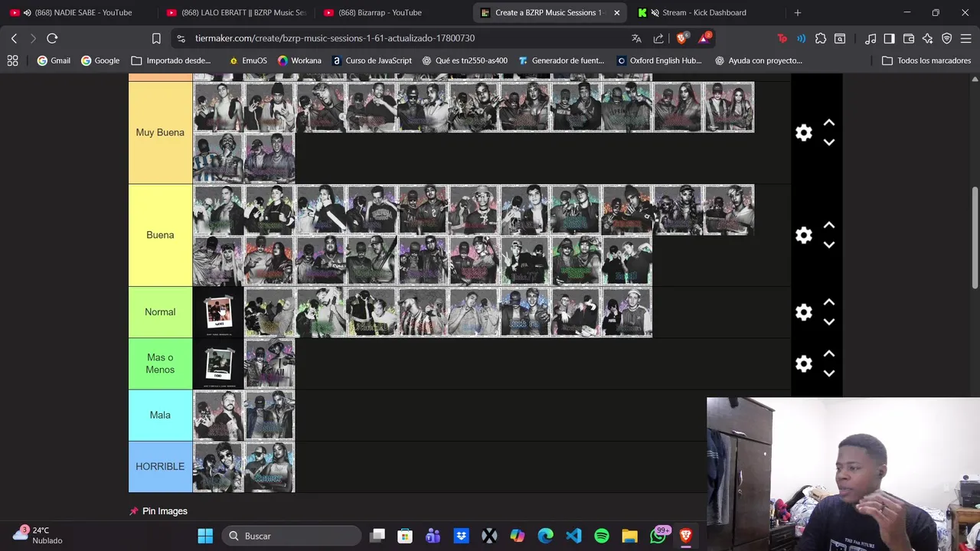
Task: Open Importado desde bookmark folder
Action: click(x=171, y=60)
